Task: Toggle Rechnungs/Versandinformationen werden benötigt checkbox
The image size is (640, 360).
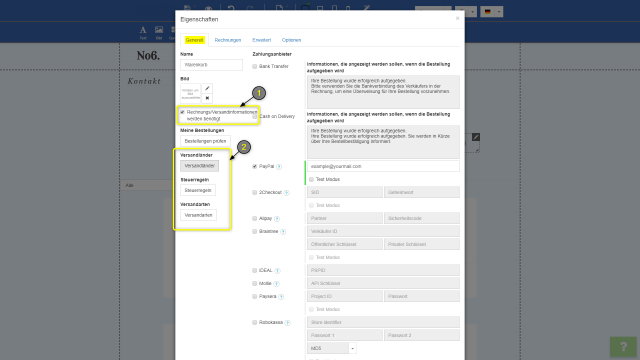Action: point(182,112)
